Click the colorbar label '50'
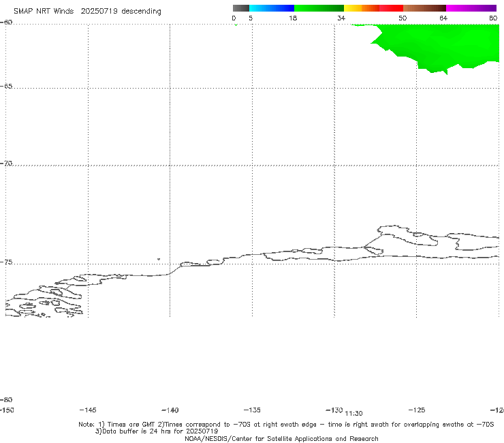This screenshot has height=443, width=504. click(403, 18)
